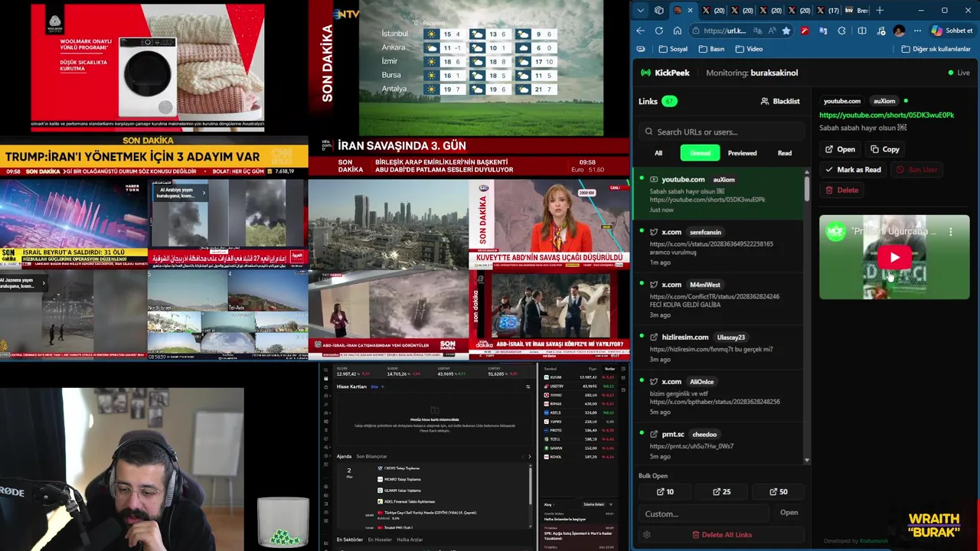Mark the selected link as read

[853, 169]
